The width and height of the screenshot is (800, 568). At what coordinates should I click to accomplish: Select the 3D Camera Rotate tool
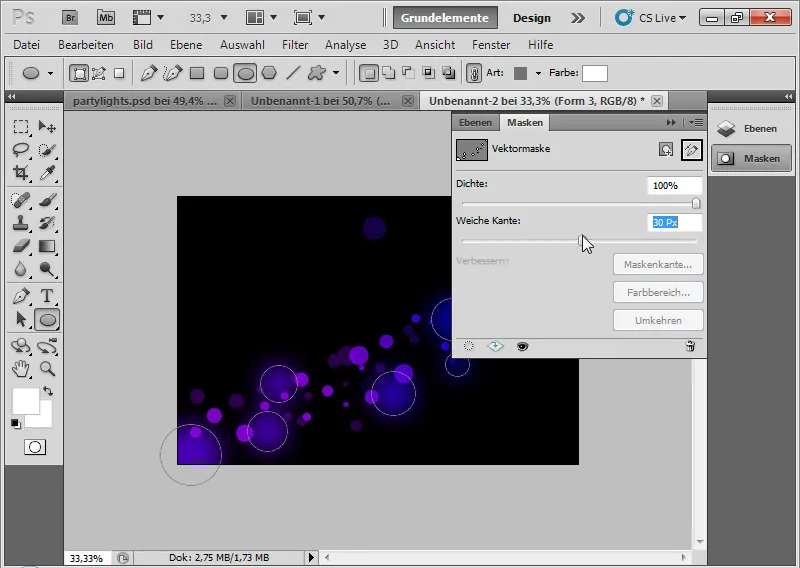(x=47, y=346)
